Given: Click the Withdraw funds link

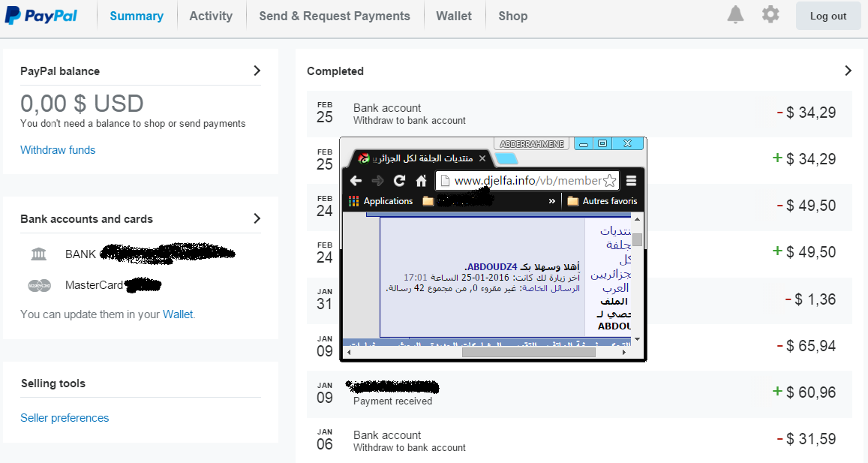Looking at the screenshot, I should coord(58,150).
